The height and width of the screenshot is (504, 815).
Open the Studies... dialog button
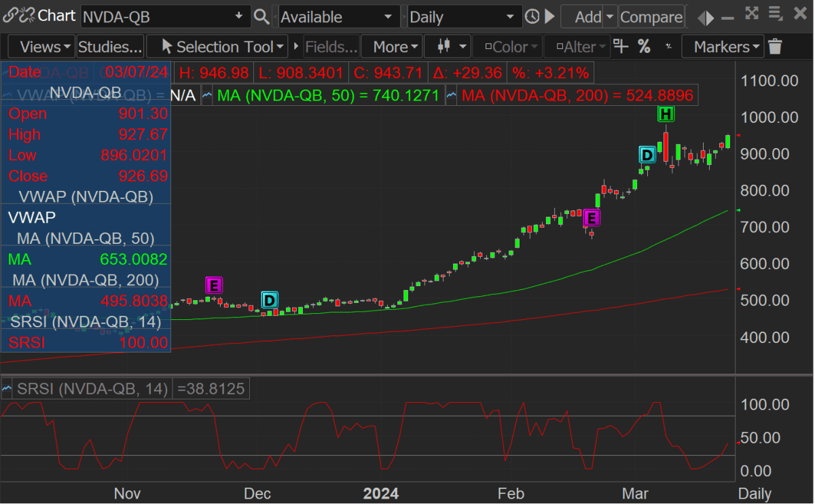click(110, 47)
